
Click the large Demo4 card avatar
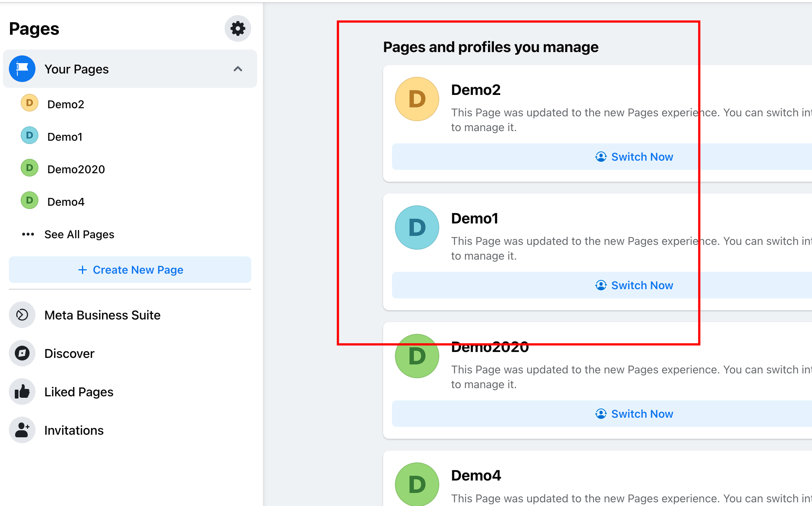coord(417,484)
